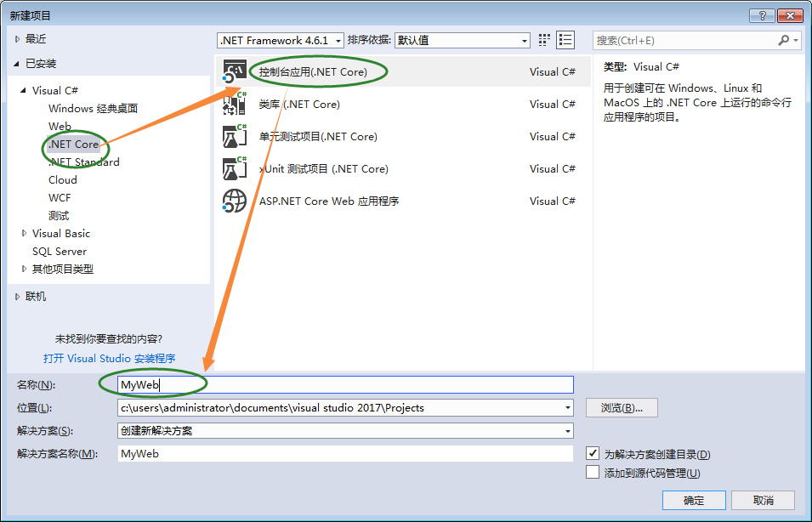Close the 新建项目 dialog
The width and height of the screenshot is (812, 522).
point(790,16)
